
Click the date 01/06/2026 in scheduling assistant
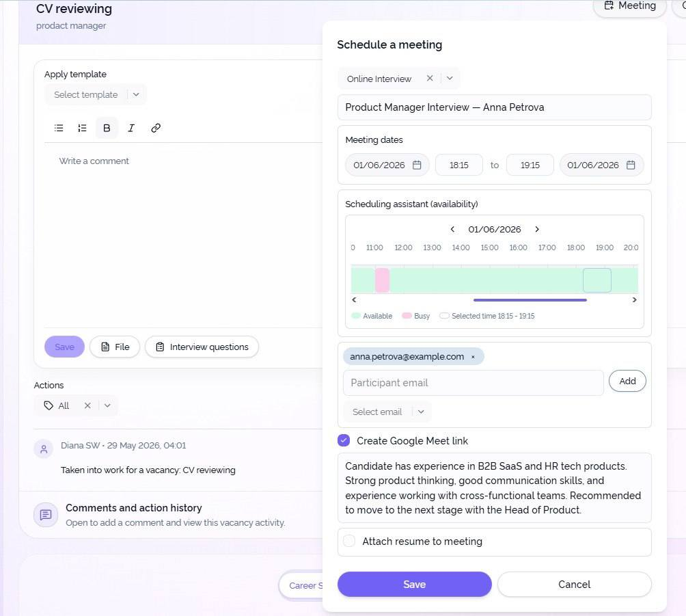(x=495, y=230)
